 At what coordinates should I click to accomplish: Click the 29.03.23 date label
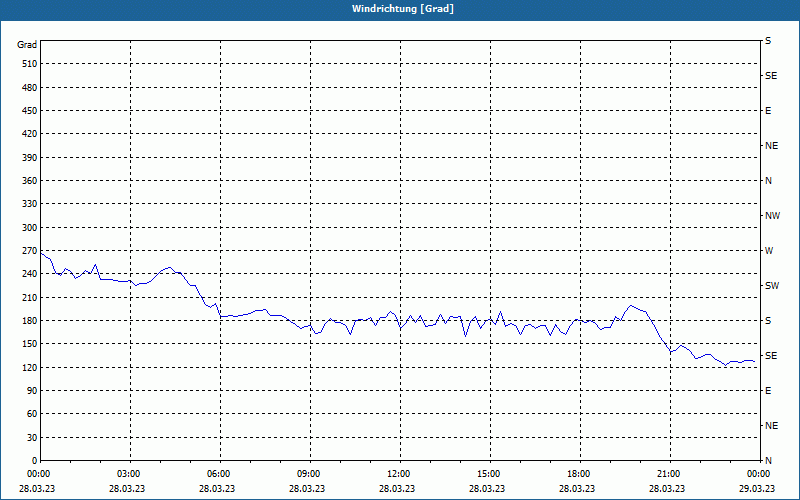point(757,489)
